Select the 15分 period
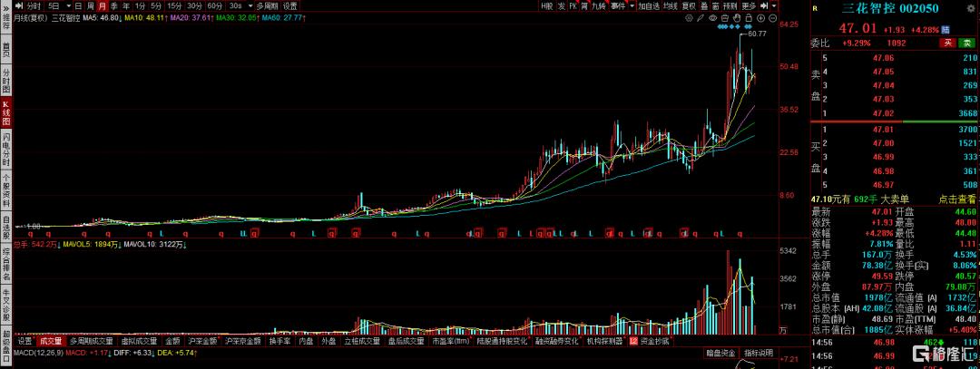 pos(174,5)
